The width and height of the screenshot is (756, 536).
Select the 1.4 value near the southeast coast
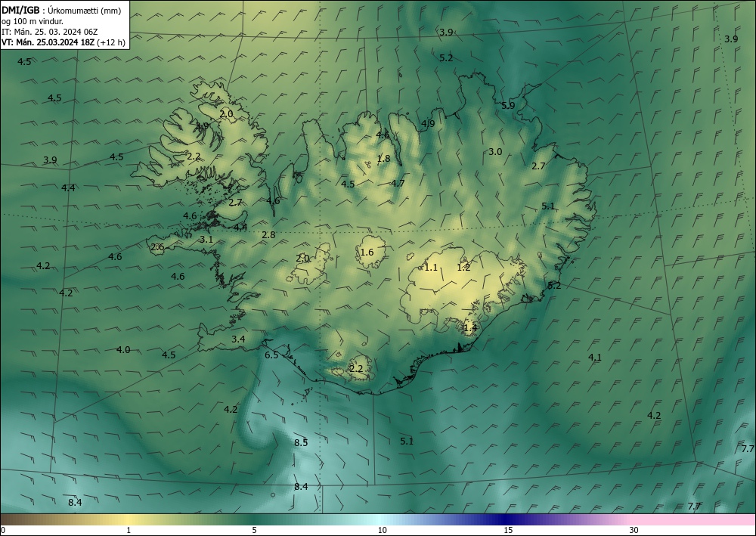pyautogui.click(x=470, y=327)
